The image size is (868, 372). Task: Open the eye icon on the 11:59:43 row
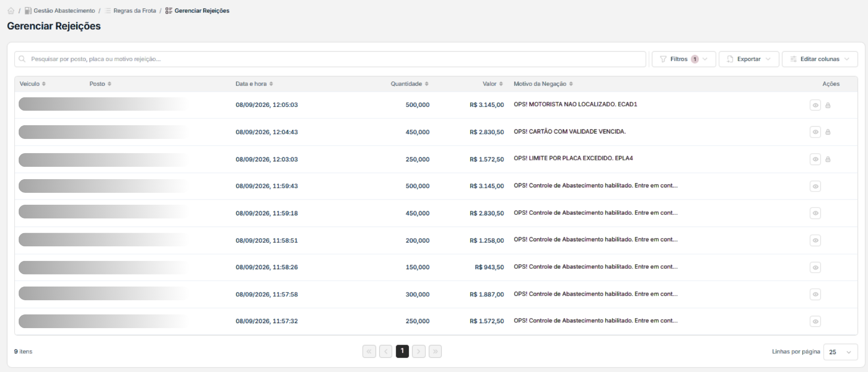click(815, 186)
